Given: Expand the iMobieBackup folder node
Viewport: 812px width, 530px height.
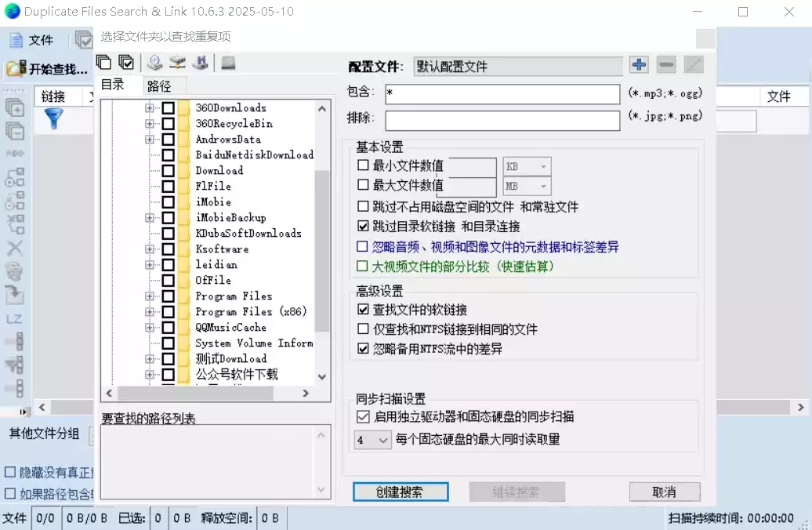Looking at the screenshot, I should coord(150,218).
